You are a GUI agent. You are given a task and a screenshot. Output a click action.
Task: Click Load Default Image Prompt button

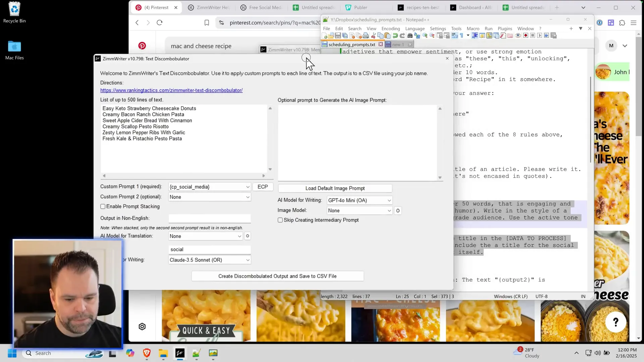pos(335,188)
